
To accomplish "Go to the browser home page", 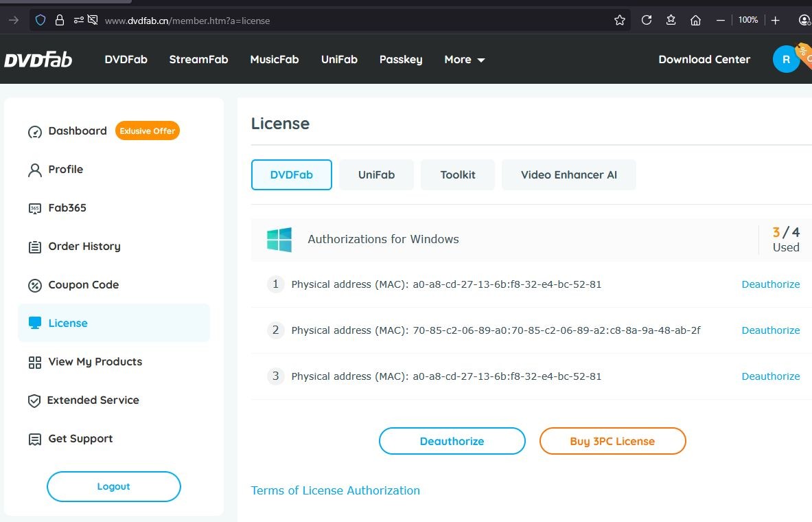I will 695,20.
